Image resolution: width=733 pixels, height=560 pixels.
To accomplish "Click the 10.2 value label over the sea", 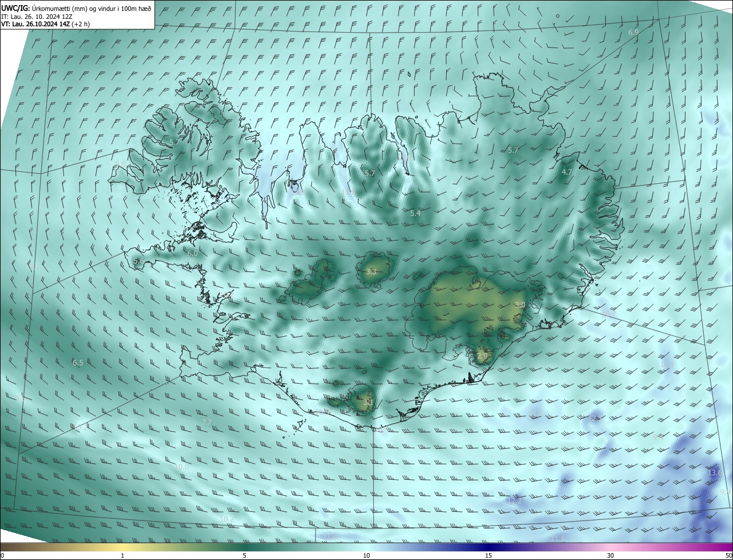I will (227, 519).
